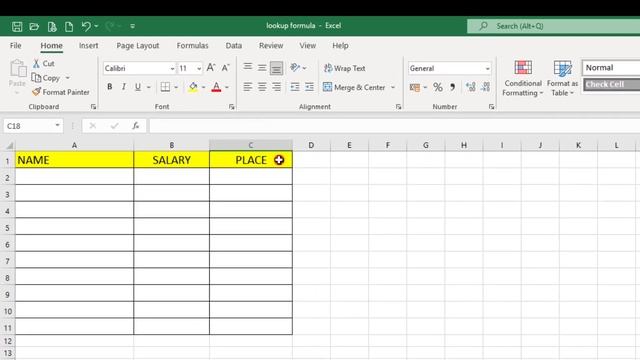Open the Number dialog launcher
This screenshot has width=640, height=360.
(491, 107)
